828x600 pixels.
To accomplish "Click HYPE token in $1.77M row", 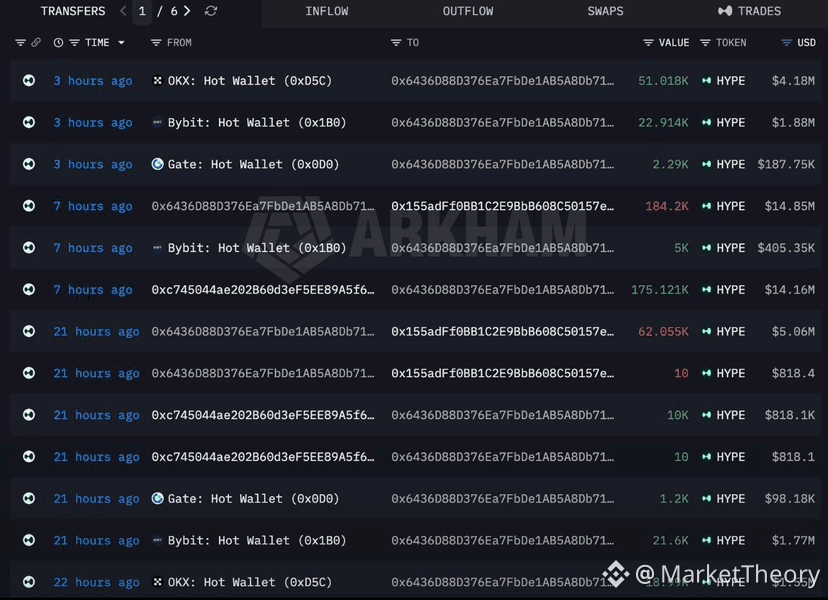I will [x=730, y=540].
